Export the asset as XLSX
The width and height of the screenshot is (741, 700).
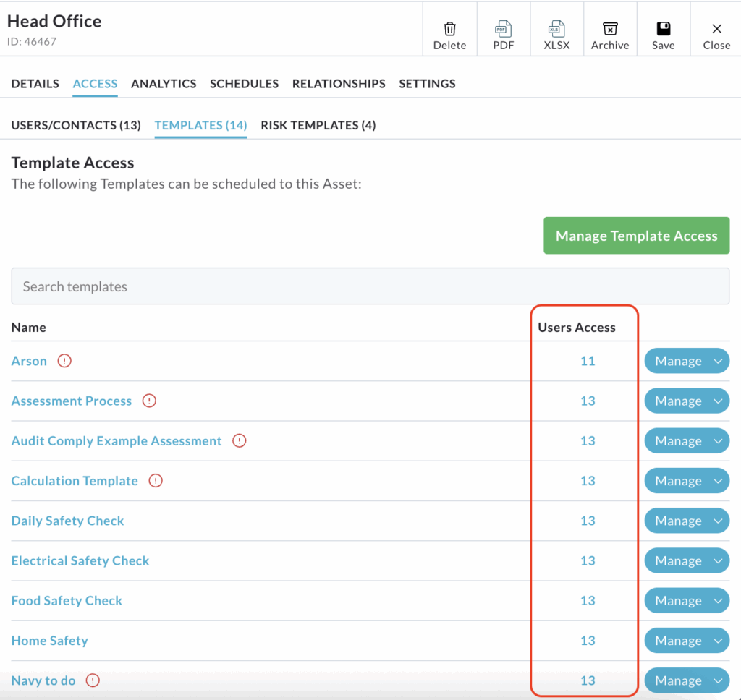pyautogui.click(x=556, y=30)
